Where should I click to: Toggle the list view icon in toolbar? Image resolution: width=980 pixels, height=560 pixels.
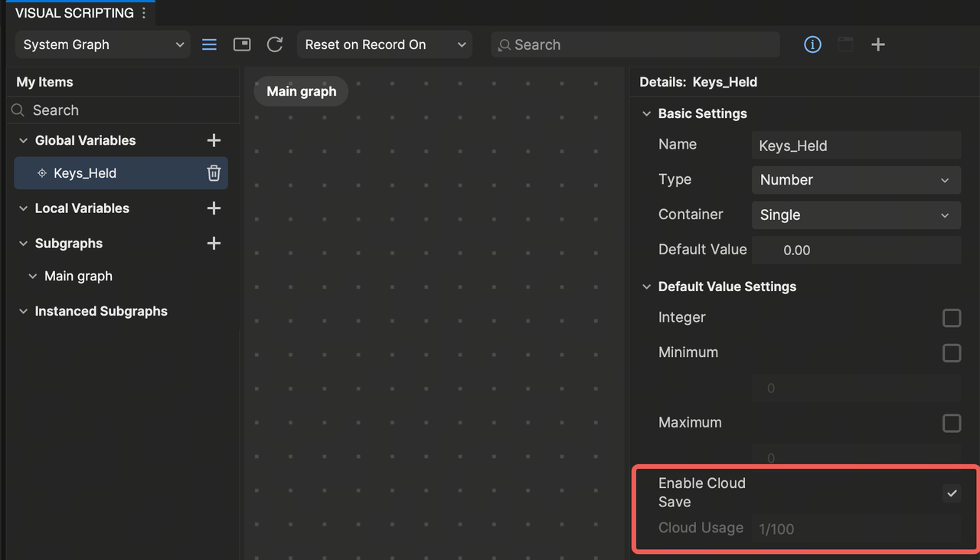pyautogui.click(x=209, y=44)
